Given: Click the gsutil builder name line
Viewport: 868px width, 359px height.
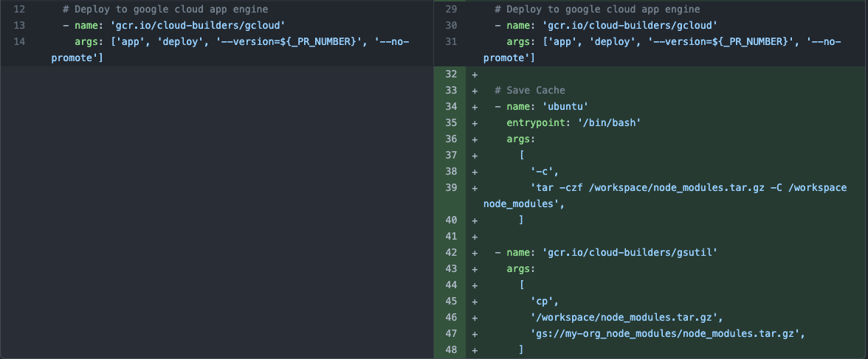Looking at the screenshot, I should pos(605,252).
